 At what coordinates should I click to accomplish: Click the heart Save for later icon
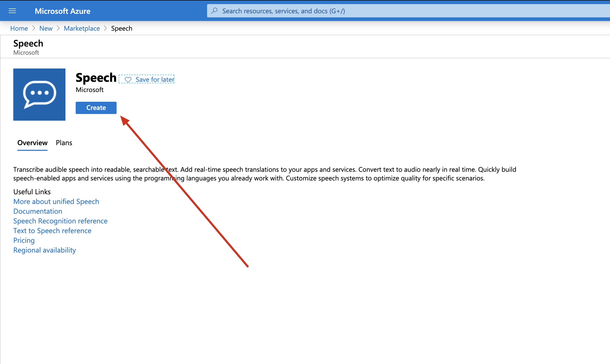128,79
